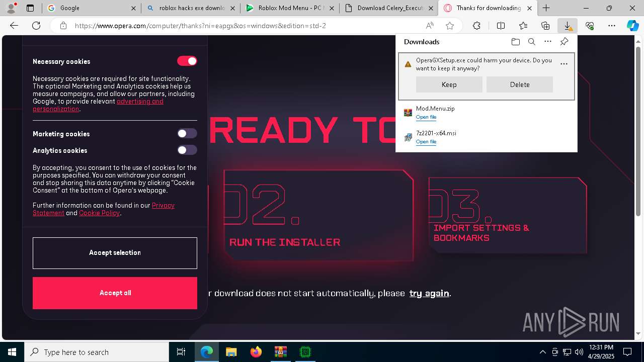Screen dimensions: 644x362
Task: Switch to Roblox Mod Menu tab
Action: [x=289, y=8]
